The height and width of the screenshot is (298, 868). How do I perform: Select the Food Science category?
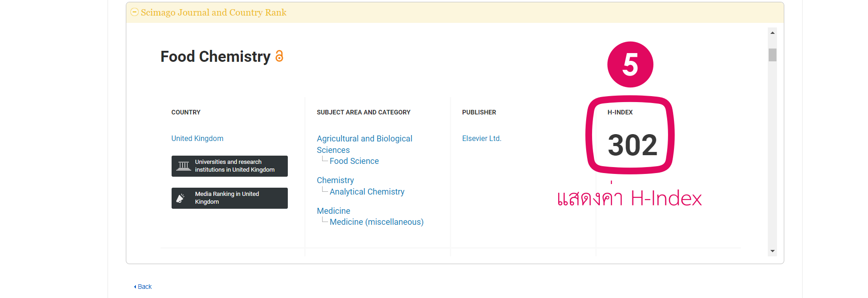click(354, 161)
